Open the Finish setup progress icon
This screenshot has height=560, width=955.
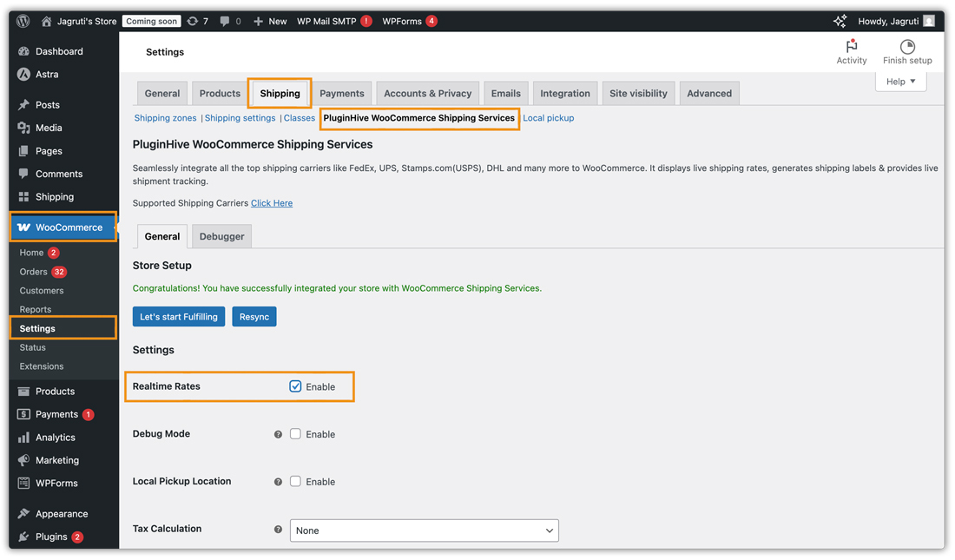907,46
